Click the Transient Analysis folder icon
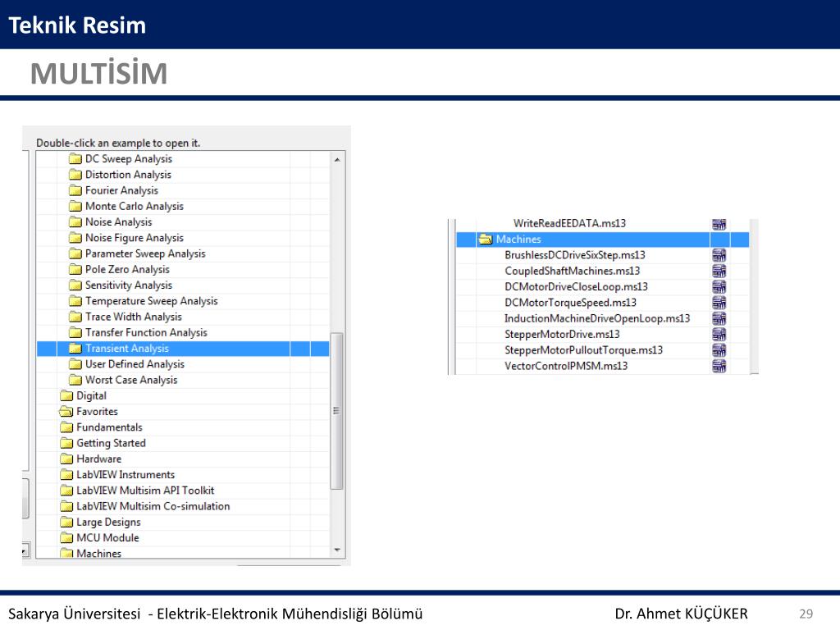This screenshot has height=630, width=840. 75,348
